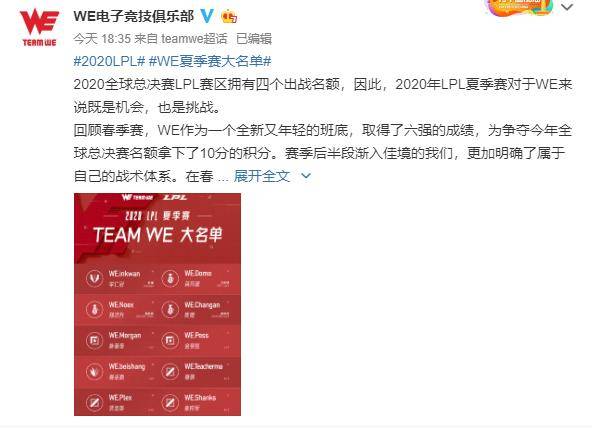Open the WE team avatar logo
This screenshot has height=428, width=592.
pyautogui.click(x=39, y=28)
